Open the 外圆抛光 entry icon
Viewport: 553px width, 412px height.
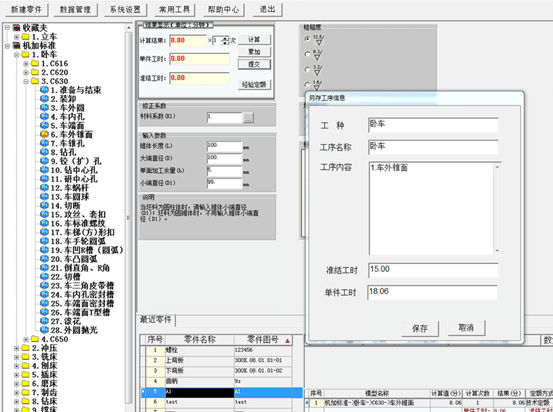[x=44, y=330]
